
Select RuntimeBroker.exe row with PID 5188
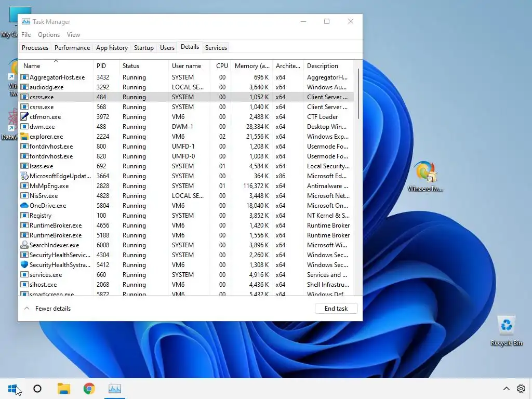[187, 235]
